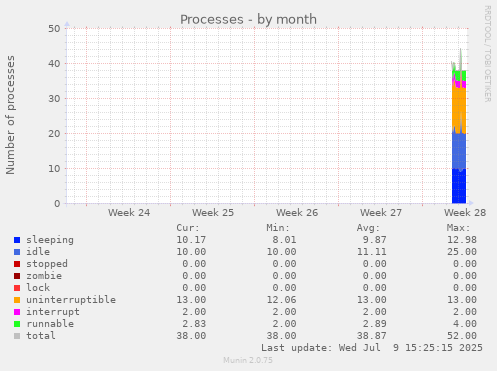Click the 'Max:' column header

[x=459, y=228]
